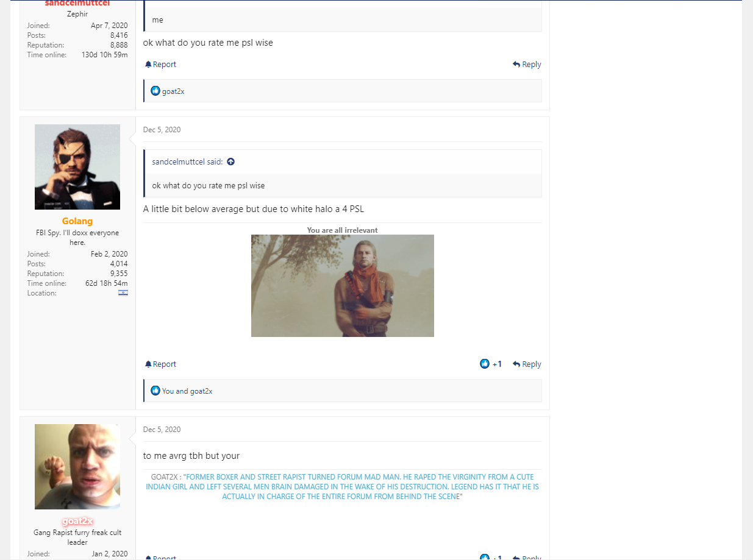The image size is (753, 560).
Task: Open goat2x's avatar picture
Action: coord(77,467)
